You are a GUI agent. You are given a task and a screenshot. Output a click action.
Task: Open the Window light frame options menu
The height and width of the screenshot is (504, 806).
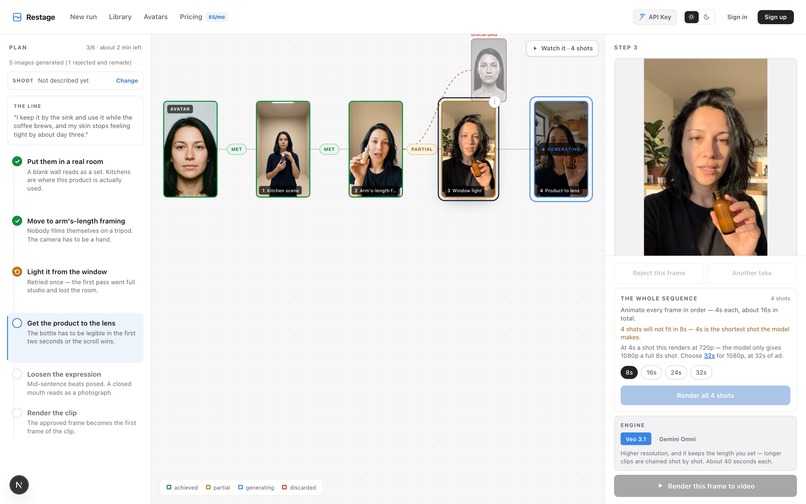coord(494,102)
